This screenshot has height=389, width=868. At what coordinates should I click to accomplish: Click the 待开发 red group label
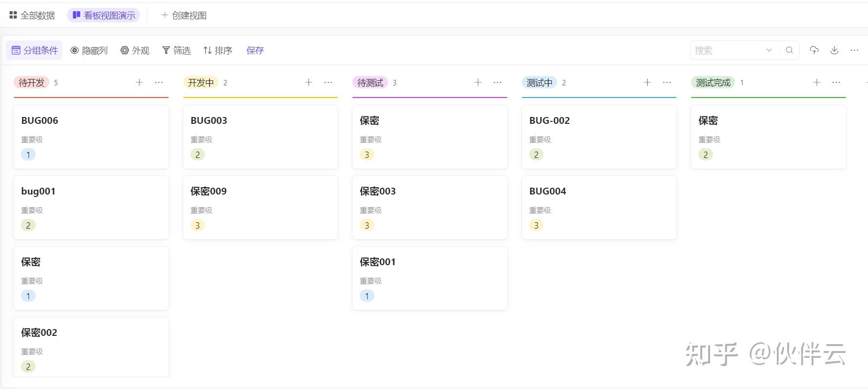click(x=31, y=82)
